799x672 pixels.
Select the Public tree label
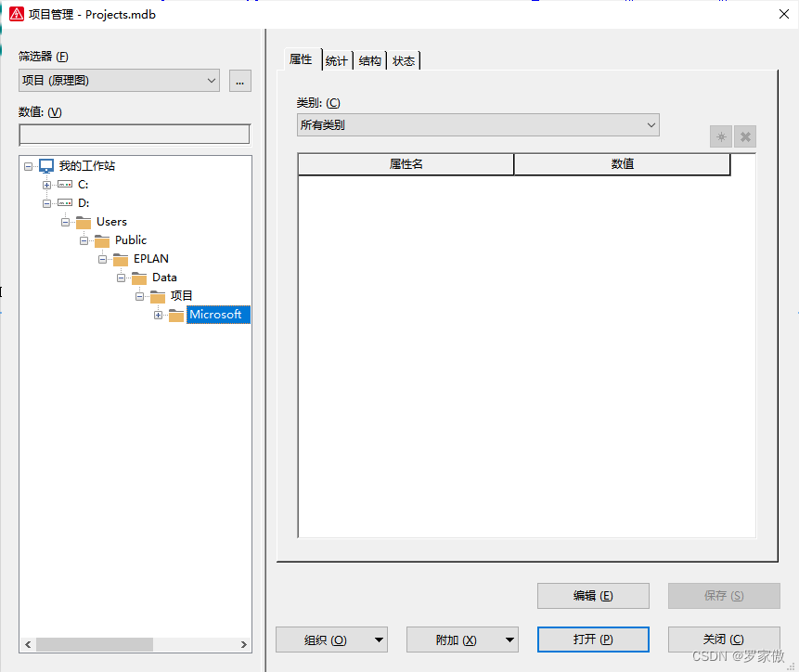[x=131, y=240]
